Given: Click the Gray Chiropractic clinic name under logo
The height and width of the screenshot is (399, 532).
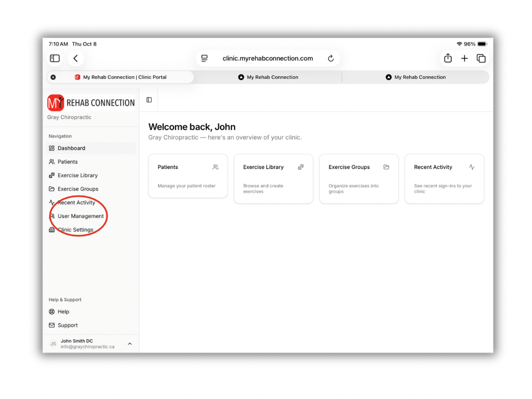Looking at the screenshot, I should pyautogui.click(x=69, y=117).
